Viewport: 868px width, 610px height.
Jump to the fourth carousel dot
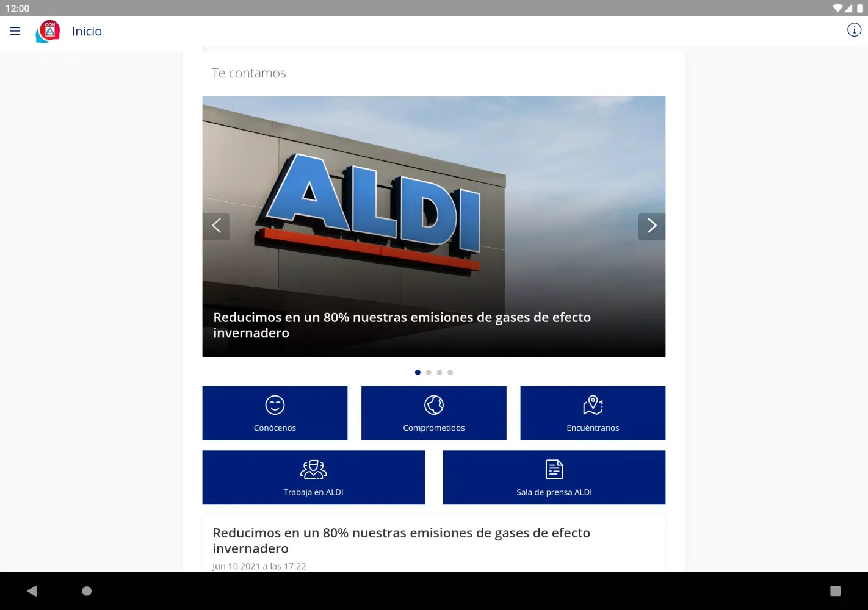(450, 372)
